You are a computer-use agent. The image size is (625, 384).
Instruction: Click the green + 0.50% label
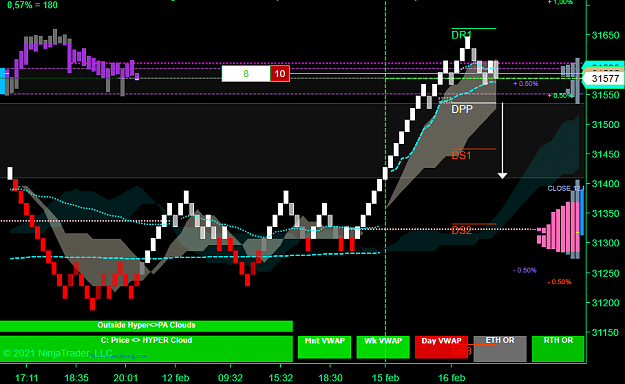pyautogui.click(x=560, y=96)
